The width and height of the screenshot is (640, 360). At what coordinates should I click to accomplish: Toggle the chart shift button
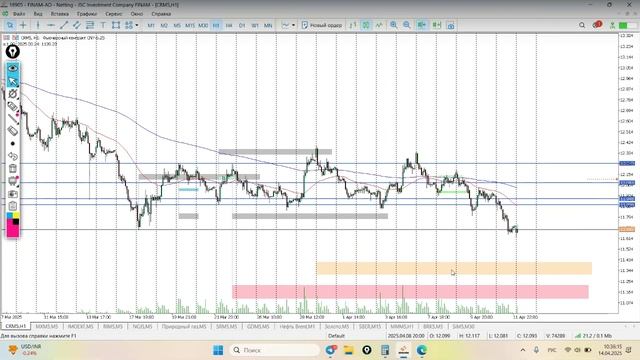437,25
